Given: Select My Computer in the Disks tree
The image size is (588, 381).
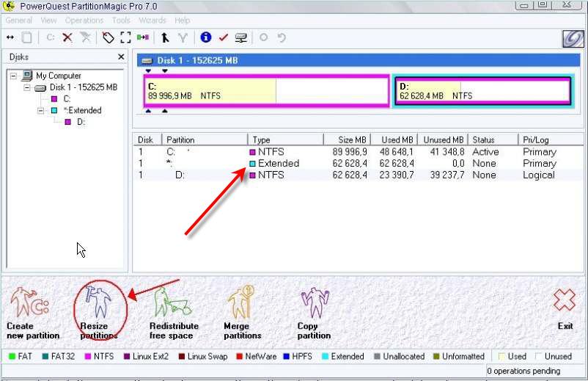Looking at the screenshot, I should click(59, 76).
